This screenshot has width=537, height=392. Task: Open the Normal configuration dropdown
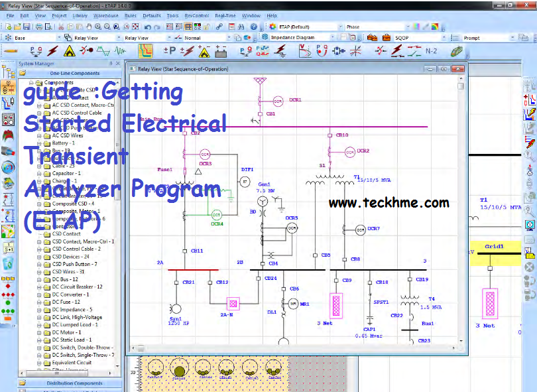click(229, 38)
